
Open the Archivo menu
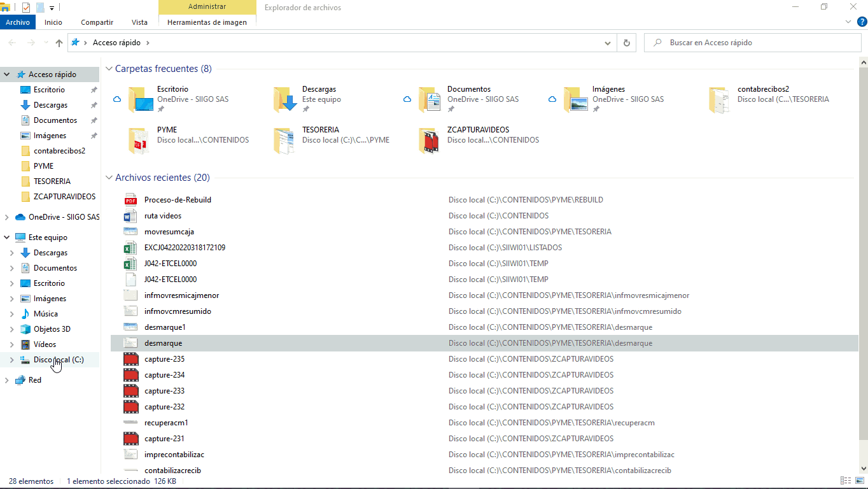[18, 22]
